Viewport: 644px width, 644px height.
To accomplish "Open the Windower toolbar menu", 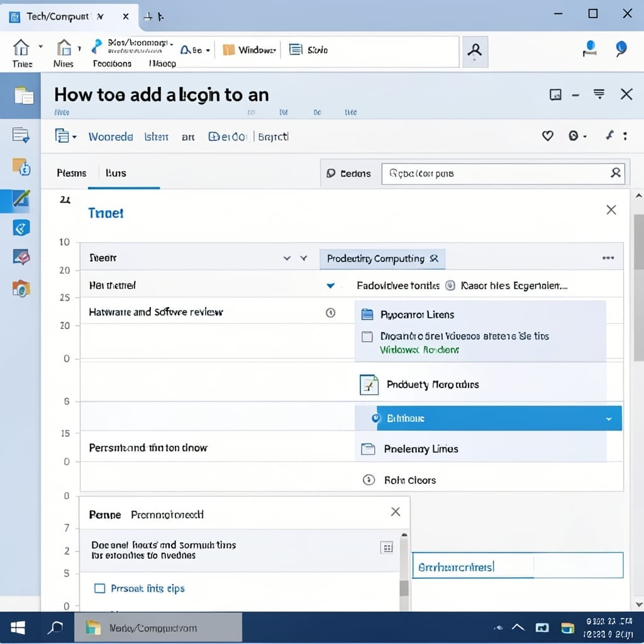I will 249,50.
